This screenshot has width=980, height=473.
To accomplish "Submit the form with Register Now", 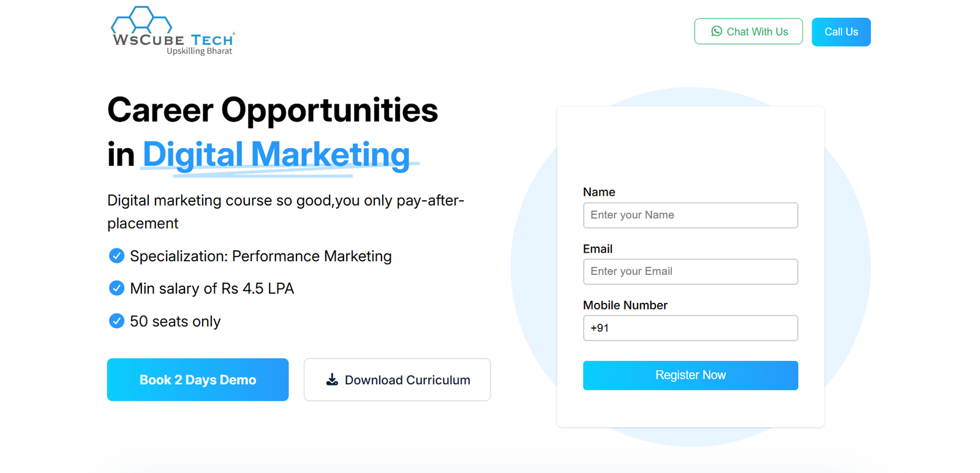I will point(690,375).
